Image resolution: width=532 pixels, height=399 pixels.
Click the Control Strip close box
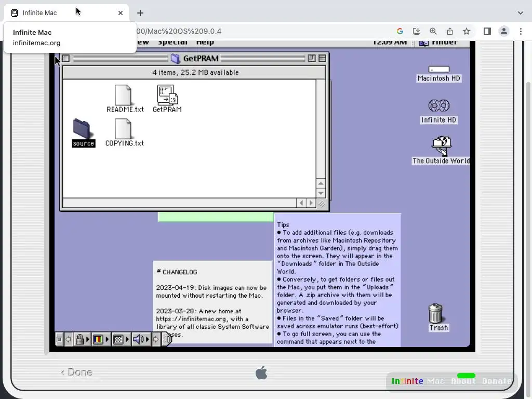(59, 339)
